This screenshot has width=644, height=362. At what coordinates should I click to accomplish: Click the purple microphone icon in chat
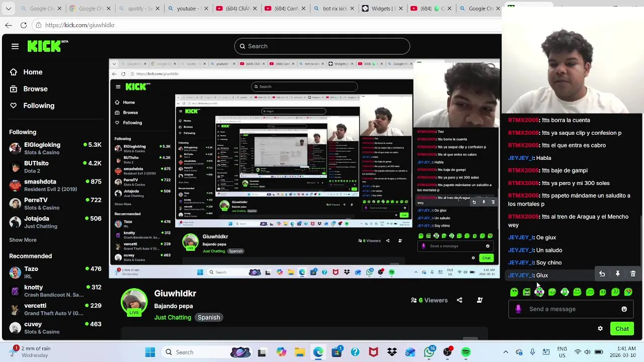tap(518, 309)
